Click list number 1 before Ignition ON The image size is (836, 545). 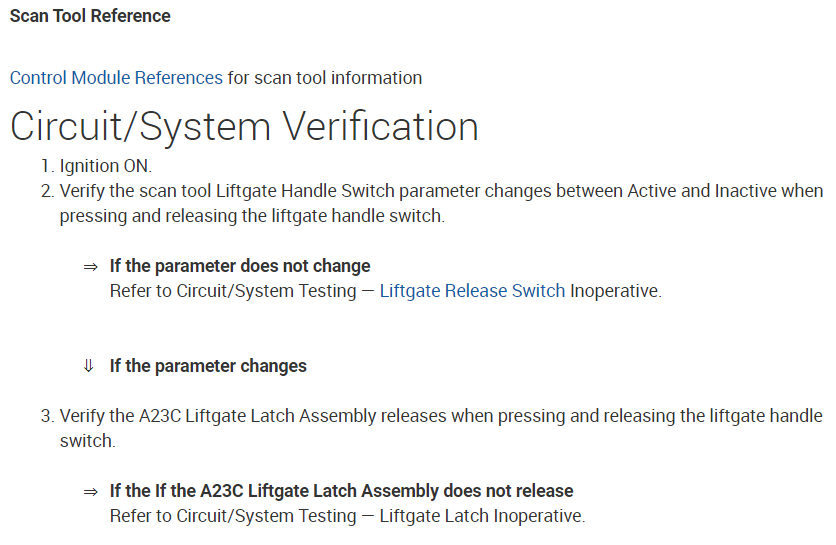click(46, 166)
